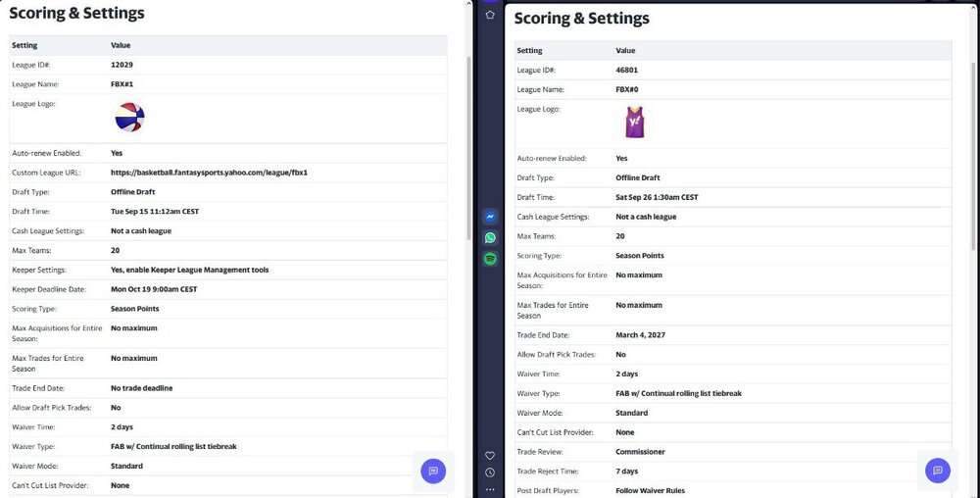Click 'Season Points' value in FBX#0 window
Image resolution: width=980 pixels, height=498 pixels.
coord(640,256)
